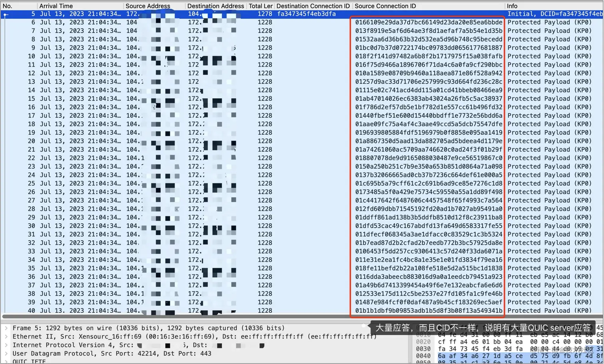Select source CID 01ddff861ad138b3b5ddfb8510d12f8c23911ba8
The width and height of the screenshot is (604, 364).
click(429, 217)
